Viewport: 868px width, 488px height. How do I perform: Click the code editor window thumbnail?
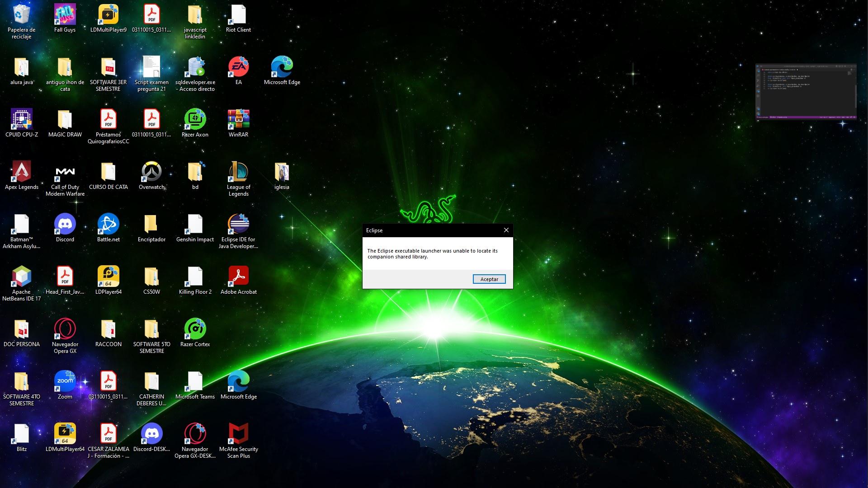coord(806,92)
